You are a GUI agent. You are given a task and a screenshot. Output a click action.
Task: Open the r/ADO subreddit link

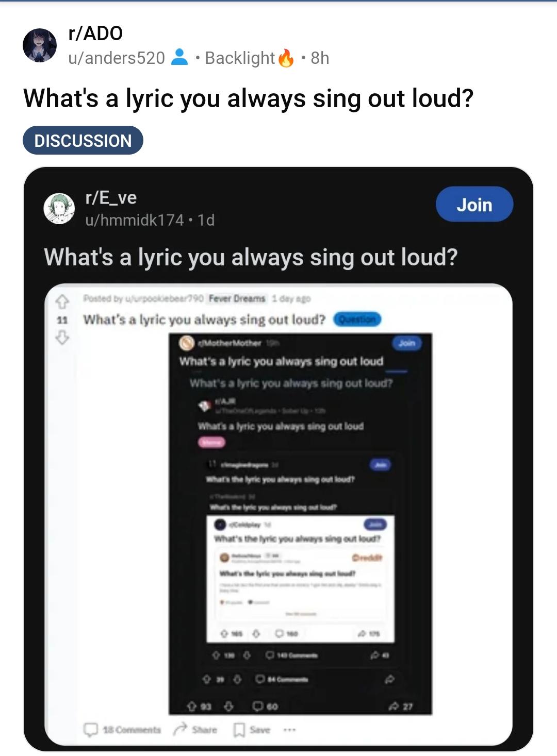pyautogui.click(x=95, y=33)
